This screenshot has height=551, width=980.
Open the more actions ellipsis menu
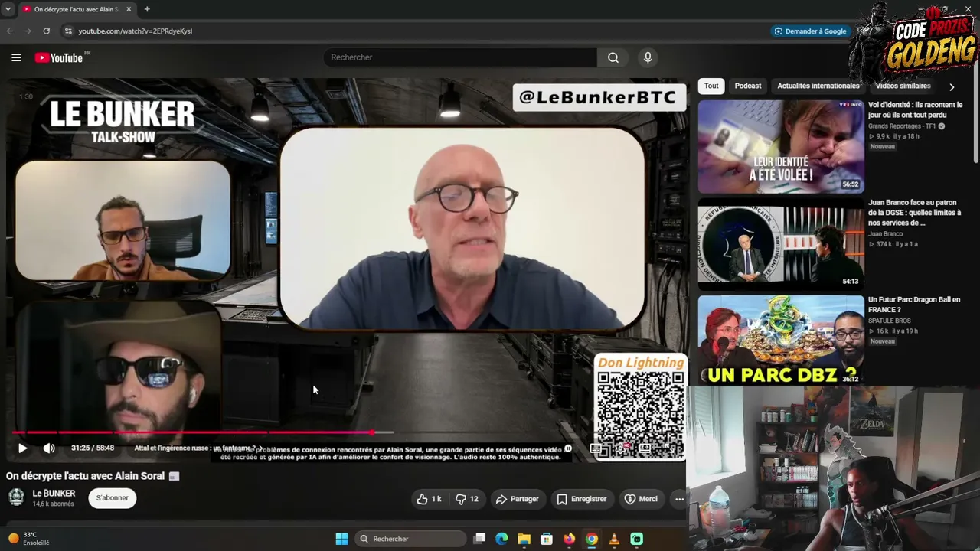point(679,499)
